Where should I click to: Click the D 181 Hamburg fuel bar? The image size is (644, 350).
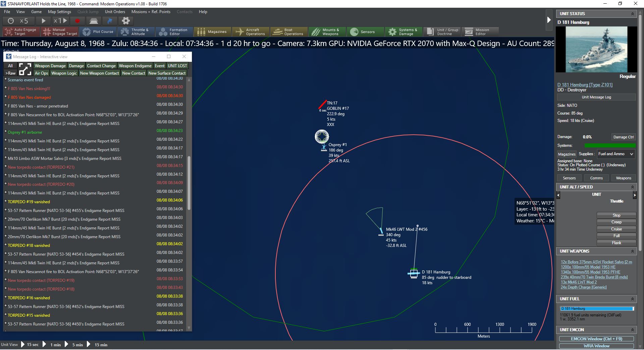(x=597, y=309)
